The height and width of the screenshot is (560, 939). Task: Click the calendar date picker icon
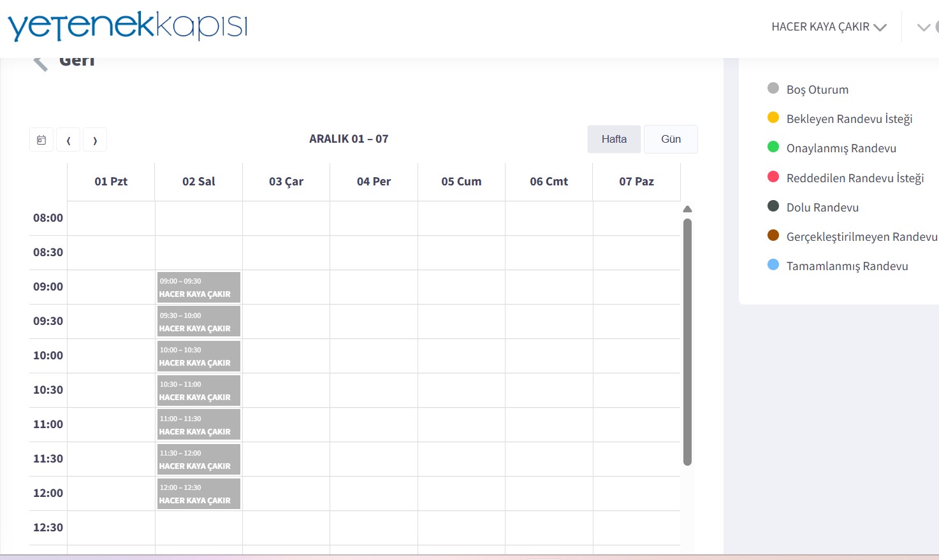coord(41,140)
